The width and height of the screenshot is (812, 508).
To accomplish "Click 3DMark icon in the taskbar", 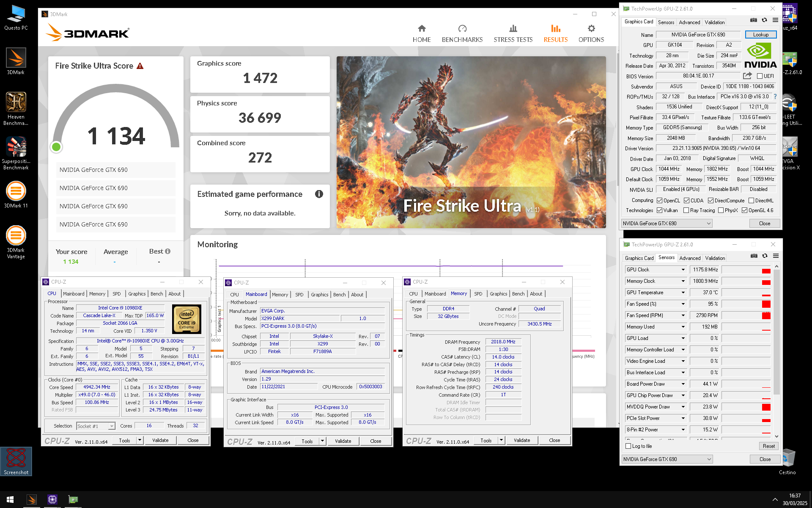I will tap(32, 500).
